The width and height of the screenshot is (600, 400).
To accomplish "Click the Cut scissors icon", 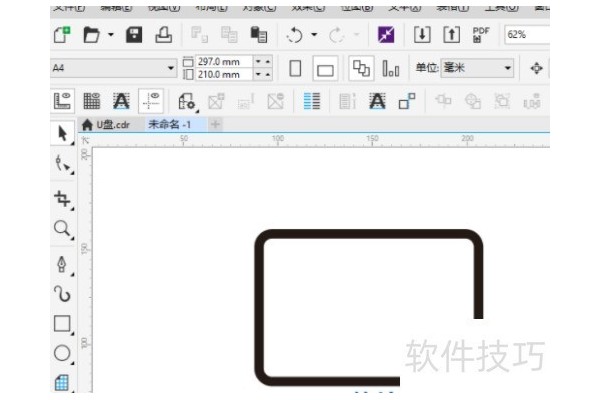I will tap(199, 35).
